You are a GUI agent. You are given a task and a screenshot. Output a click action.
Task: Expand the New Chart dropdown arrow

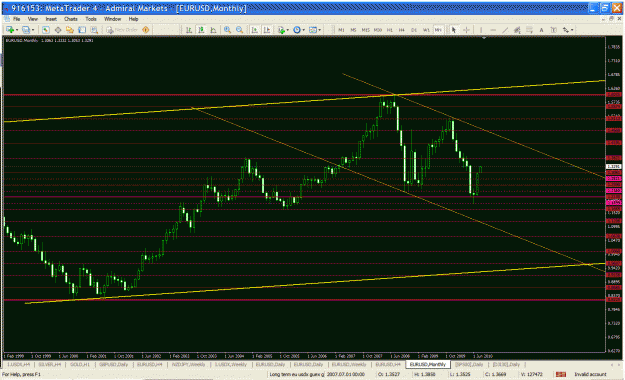tap(17, 30)
